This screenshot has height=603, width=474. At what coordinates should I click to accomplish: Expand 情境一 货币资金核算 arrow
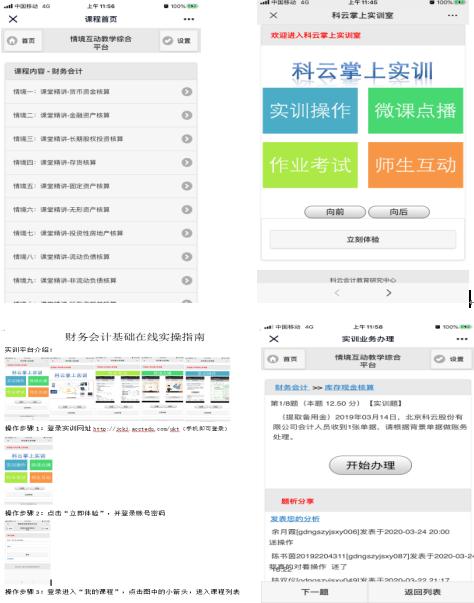tap(187, 92)
